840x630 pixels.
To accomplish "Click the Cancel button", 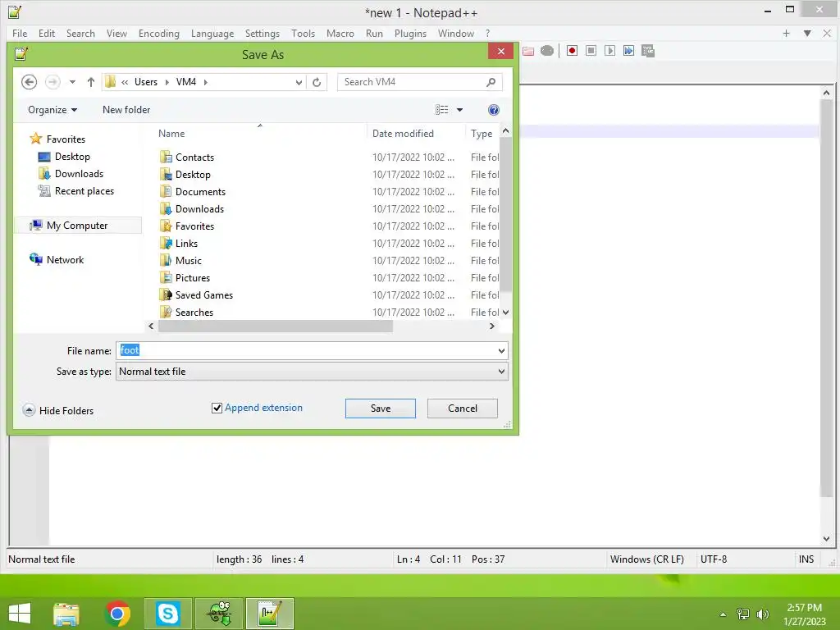I will coord(463,409).
